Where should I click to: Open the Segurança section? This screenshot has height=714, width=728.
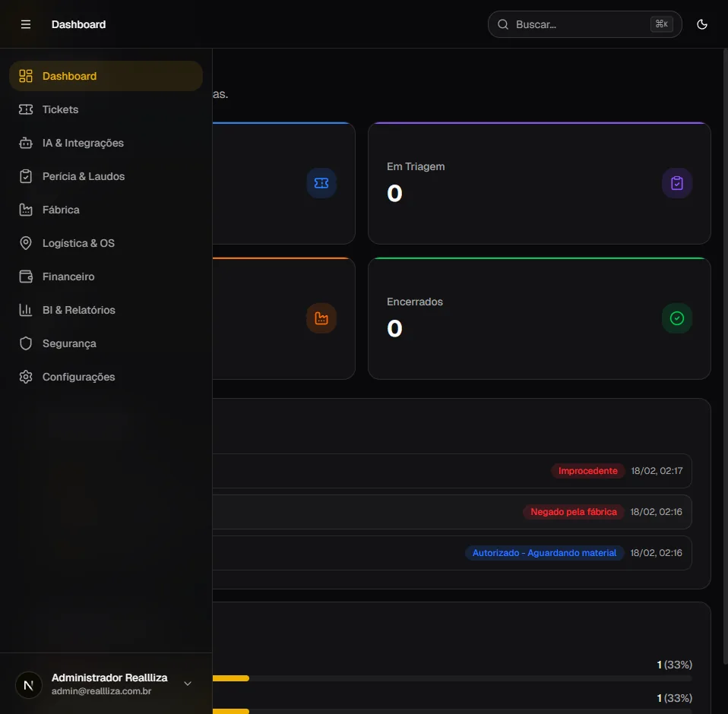point(106,343)
